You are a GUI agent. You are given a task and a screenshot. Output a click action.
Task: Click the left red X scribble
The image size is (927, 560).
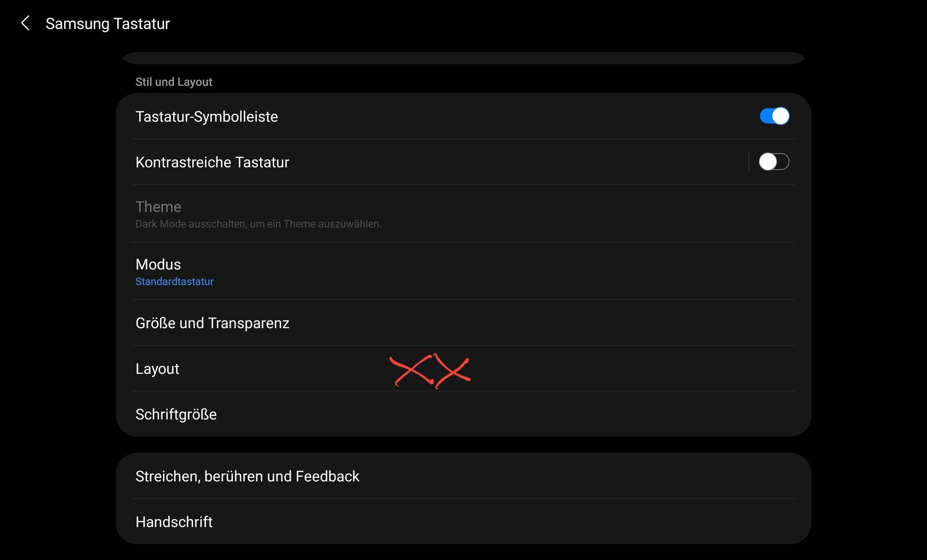(x=412, y=370)
